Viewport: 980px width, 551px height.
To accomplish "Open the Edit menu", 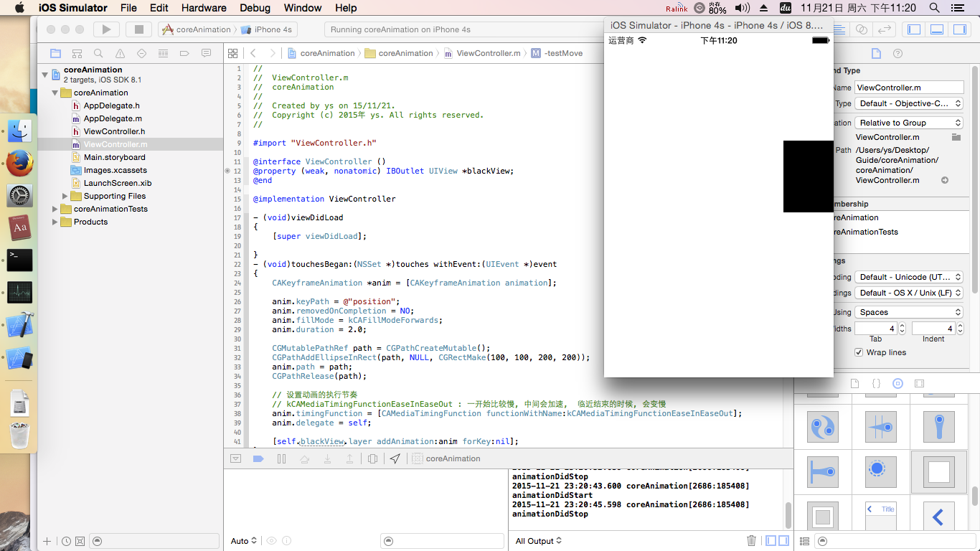I will tap(159, 8).
